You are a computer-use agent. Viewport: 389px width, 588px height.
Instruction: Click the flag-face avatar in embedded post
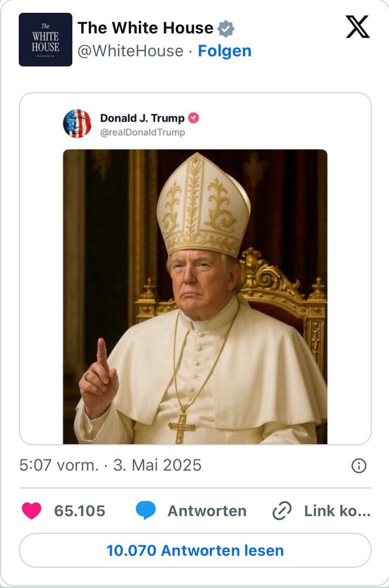pyautogui.click(x=77, y=123)
